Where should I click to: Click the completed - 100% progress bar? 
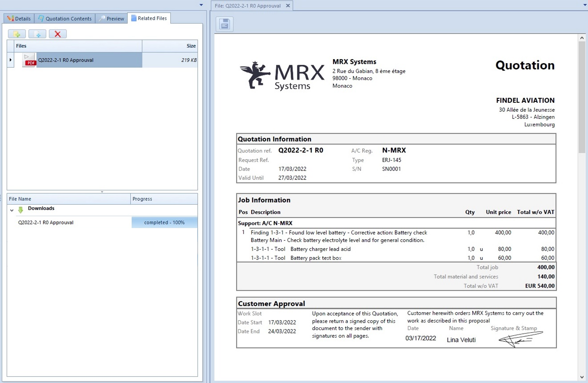point(165,222)
